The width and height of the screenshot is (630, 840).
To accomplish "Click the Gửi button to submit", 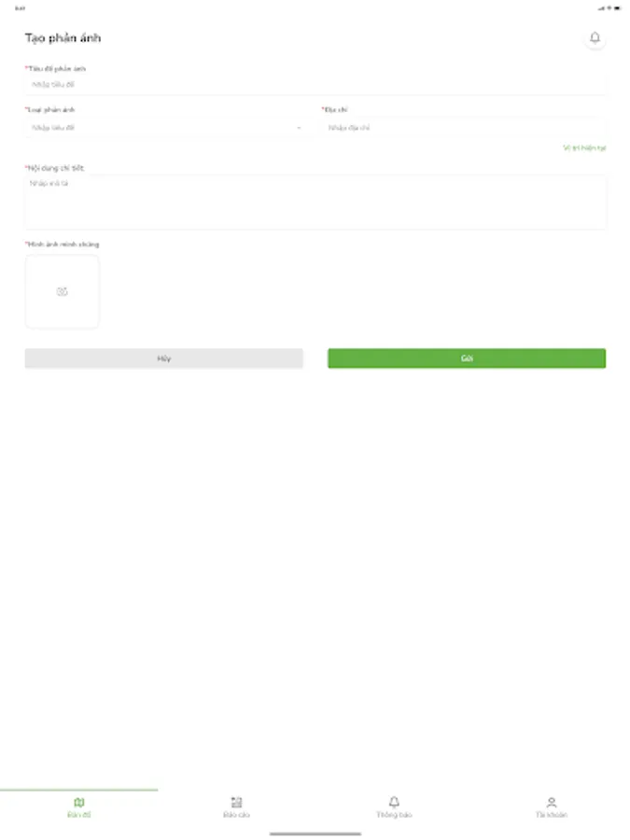I will tap(467, 357).
